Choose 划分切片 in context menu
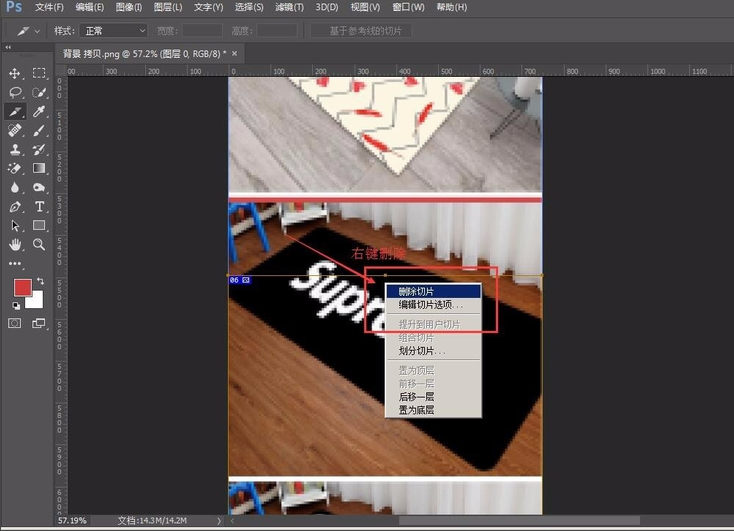 [x=433, y=351]
